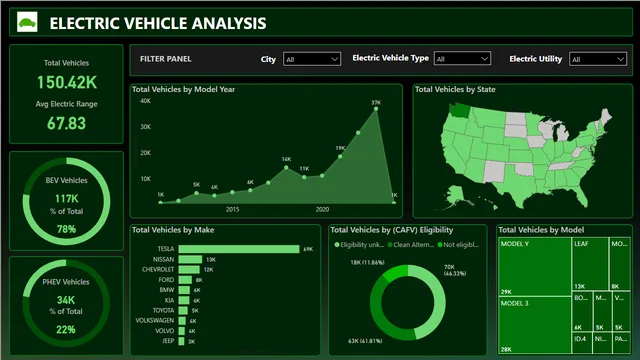
Task: Select Washington state on the map
Action: [x=460, y=110]
